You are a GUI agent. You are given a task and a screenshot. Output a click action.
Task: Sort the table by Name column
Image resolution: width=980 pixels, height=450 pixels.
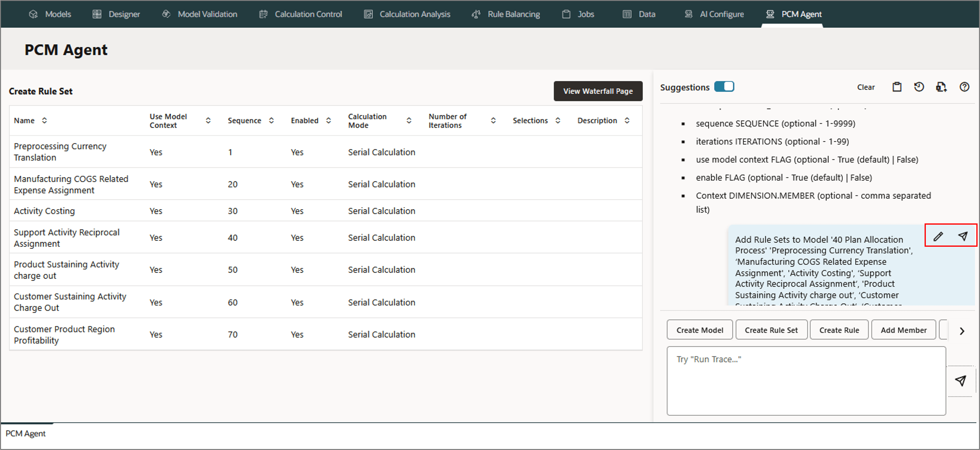coord(44,120)
